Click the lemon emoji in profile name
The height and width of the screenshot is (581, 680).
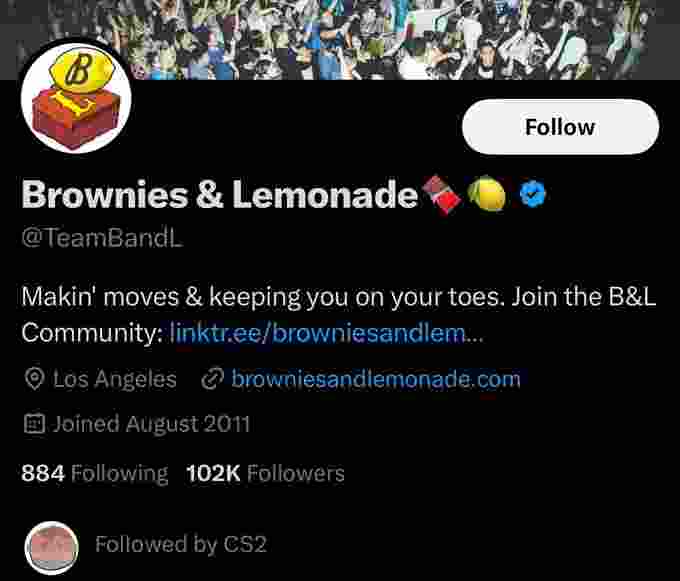point(487,193)
